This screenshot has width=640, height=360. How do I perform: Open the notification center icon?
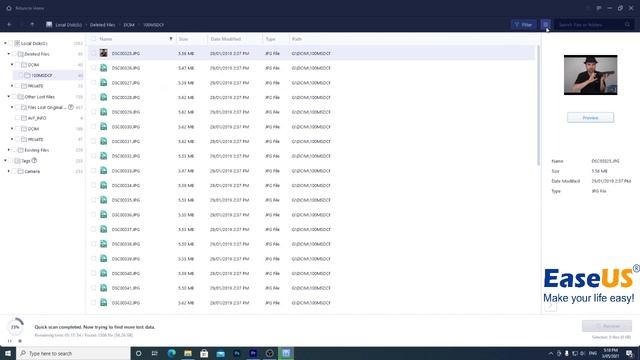pos(629,353)
